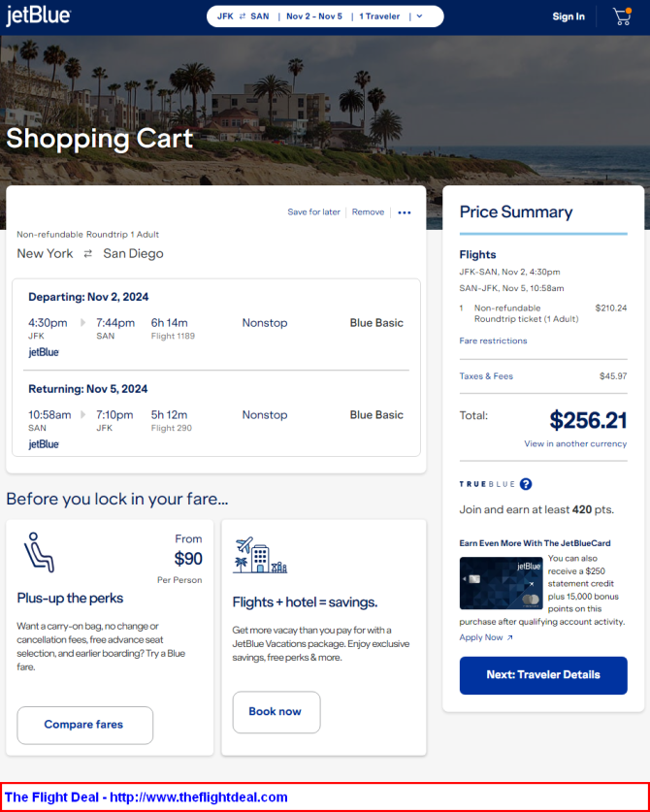Open the JFK to SAN route selector
650x812 pixels.
pos(243,16)
